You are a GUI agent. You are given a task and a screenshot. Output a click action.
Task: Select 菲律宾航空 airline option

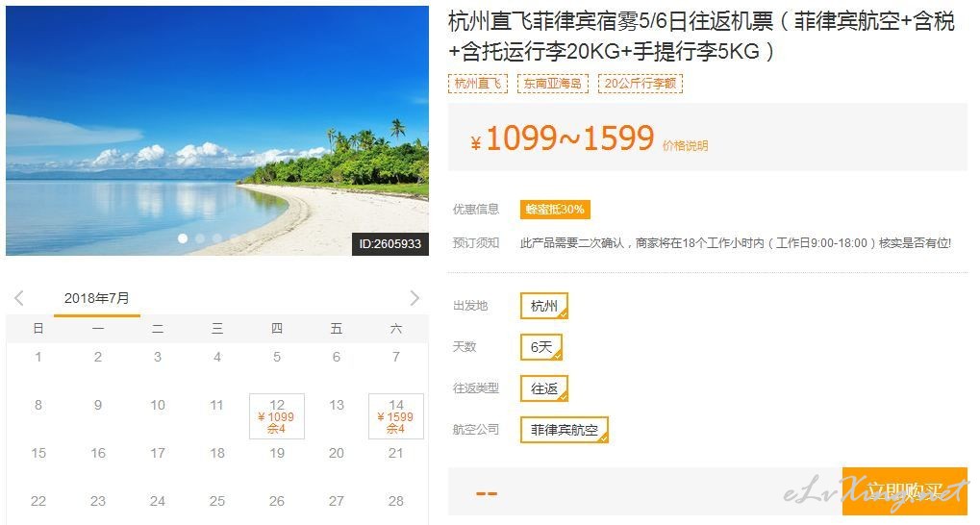pyautogui.click(x=564, y=430)
